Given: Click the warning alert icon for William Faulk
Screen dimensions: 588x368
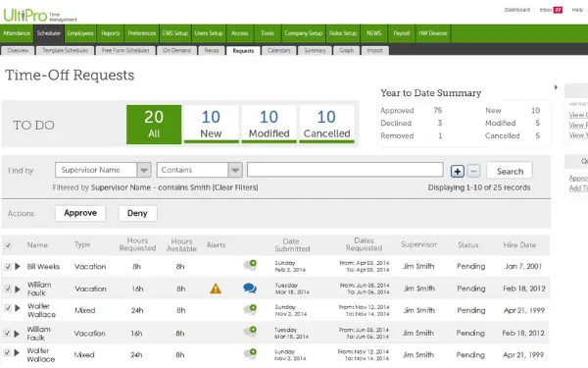Looking at the screenshot, I should pos(216,289).
